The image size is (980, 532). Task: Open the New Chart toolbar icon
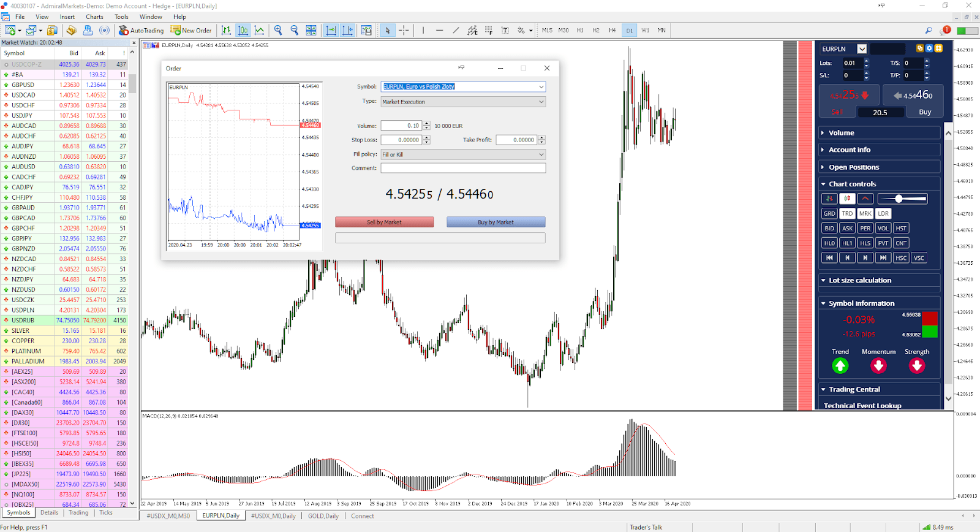[x=10, y=30]
